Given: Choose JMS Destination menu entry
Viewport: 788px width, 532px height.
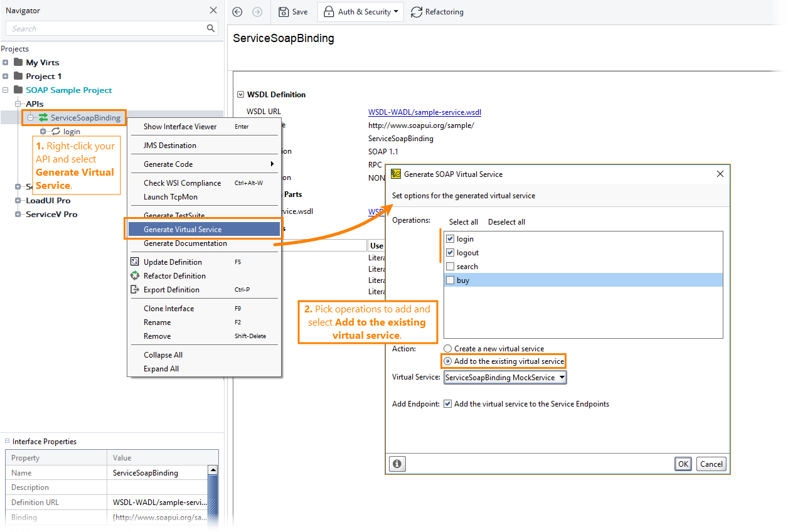Looking at the screenshot, I should [204, 145].
